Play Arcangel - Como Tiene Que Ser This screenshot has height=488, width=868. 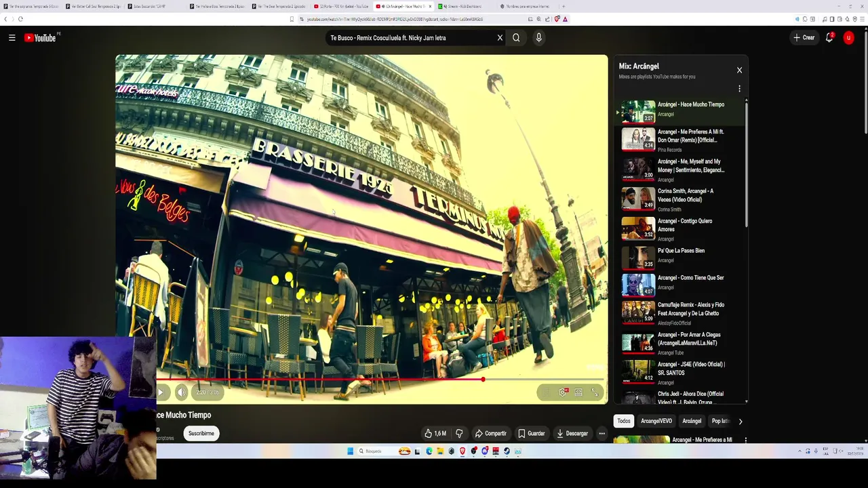pyautogui.click(x=681, y=285)
